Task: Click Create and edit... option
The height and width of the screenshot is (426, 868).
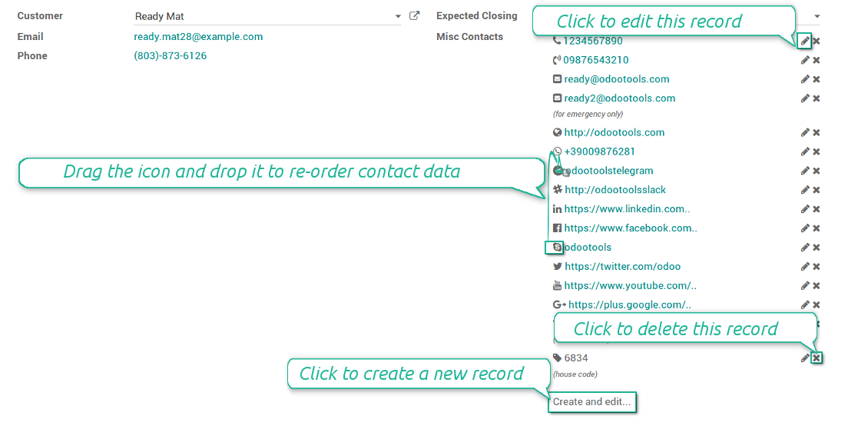Action: pyautogui.click(x=591, y=401)
